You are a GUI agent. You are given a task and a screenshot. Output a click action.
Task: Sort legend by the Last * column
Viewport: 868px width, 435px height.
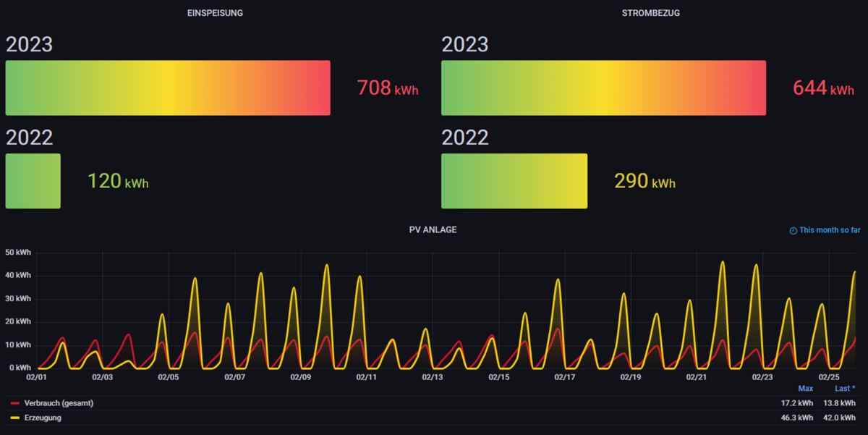[x=844, y=389]
